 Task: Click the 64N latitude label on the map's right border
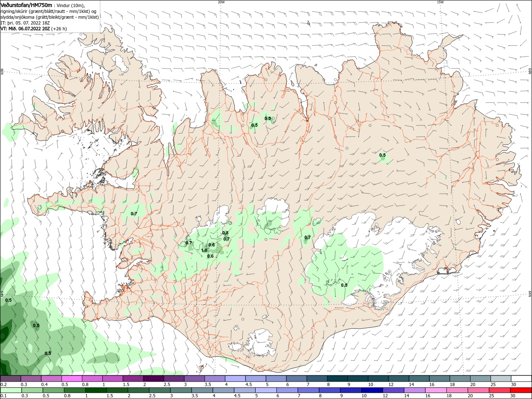click(530, 293)
